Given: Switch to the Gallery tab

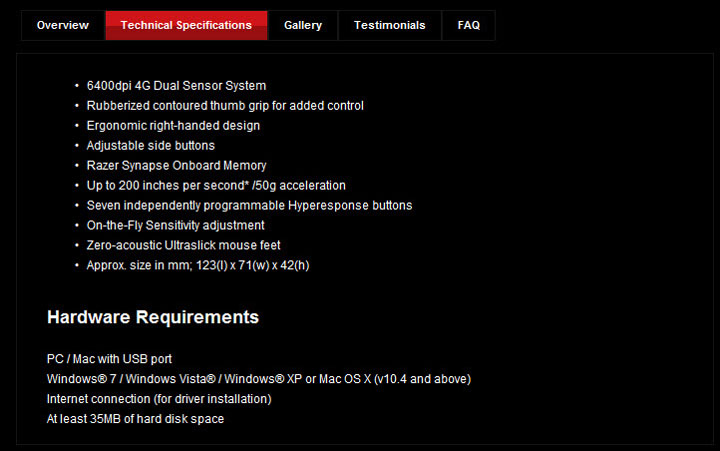Looking at the screenshot, I should click(x=303, y=25).
